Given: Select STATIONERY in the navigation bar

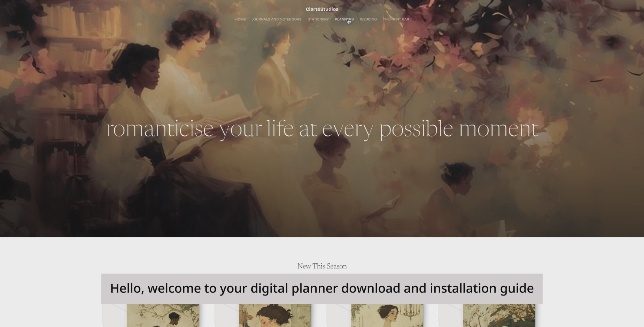Looking at the screenshot, I should 318,19.
